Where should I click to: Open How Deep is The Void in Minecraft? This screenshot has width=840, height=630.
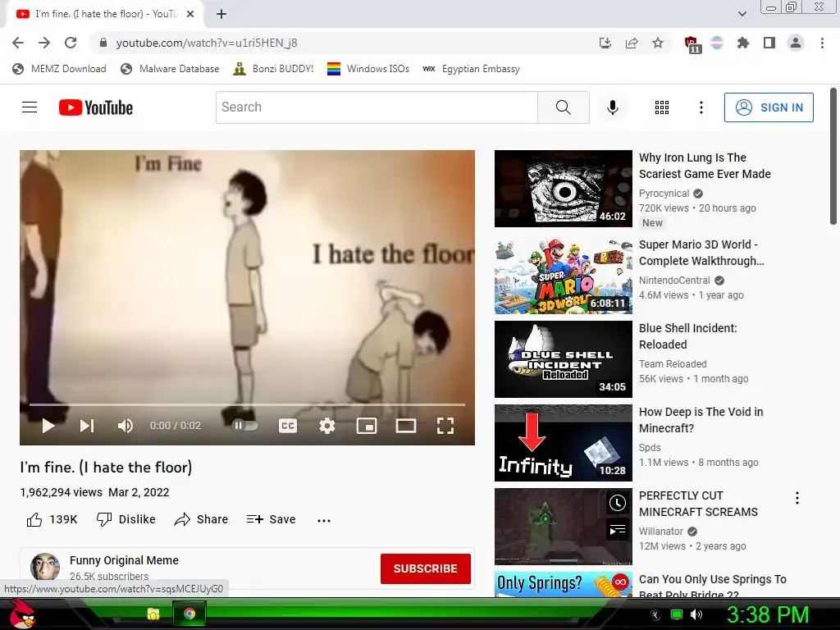tap(701, 419)
